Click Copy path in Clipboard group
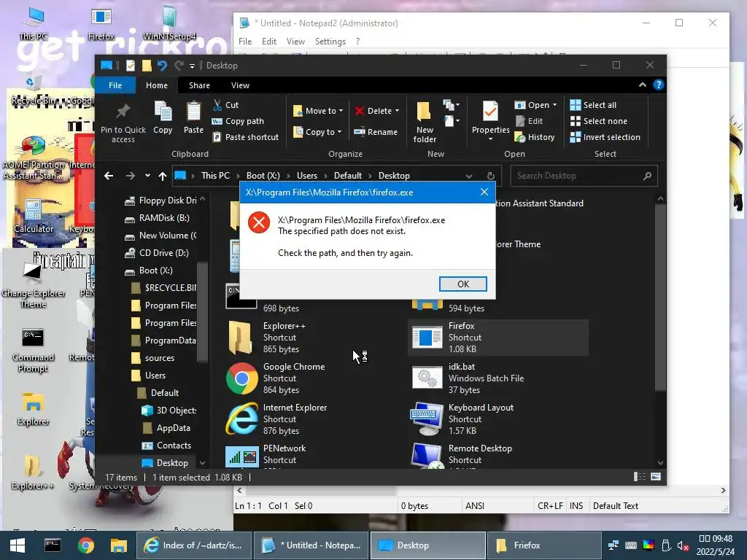The image size is (747, 560). (238, 121)
